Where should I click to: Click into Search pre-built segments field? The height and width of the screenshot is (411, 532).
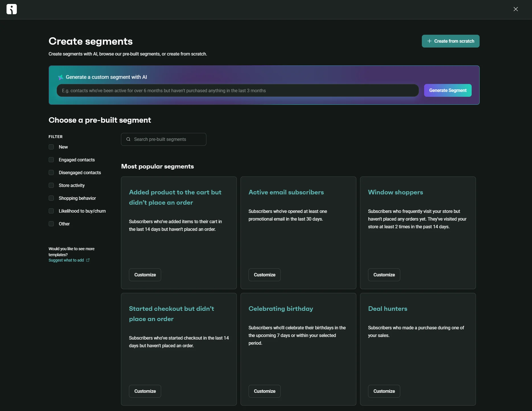pos(164,139)
